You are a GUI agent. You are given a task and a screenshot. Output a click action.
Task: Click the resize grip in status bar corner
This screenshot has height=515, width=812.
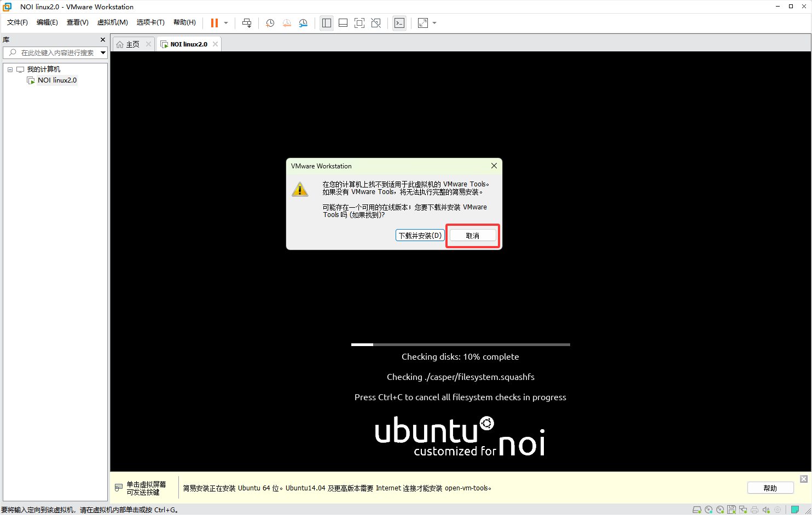tap(807, 511)
